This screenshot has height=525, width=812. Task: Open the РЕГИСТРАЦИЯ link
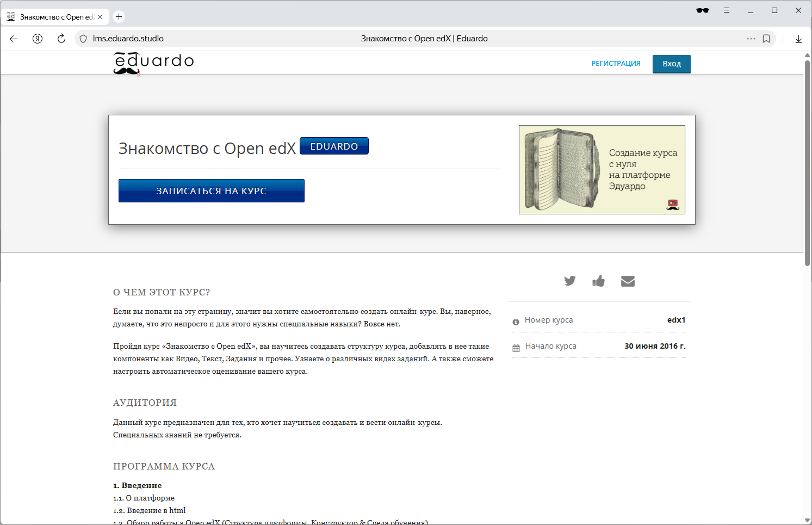tap(616, 63)
